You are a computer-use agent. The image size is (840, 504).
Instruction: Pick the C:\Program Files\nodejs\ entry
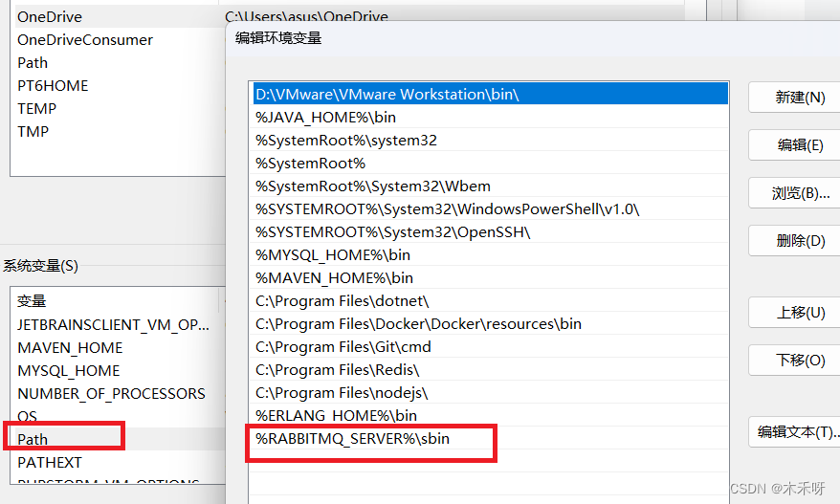click(342, 392)
